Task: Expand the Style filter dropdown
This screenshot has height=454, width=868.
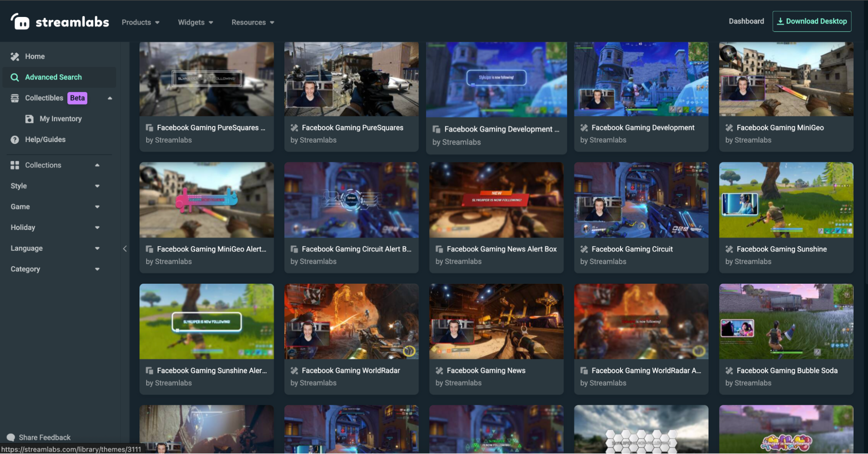Action: 97,186
